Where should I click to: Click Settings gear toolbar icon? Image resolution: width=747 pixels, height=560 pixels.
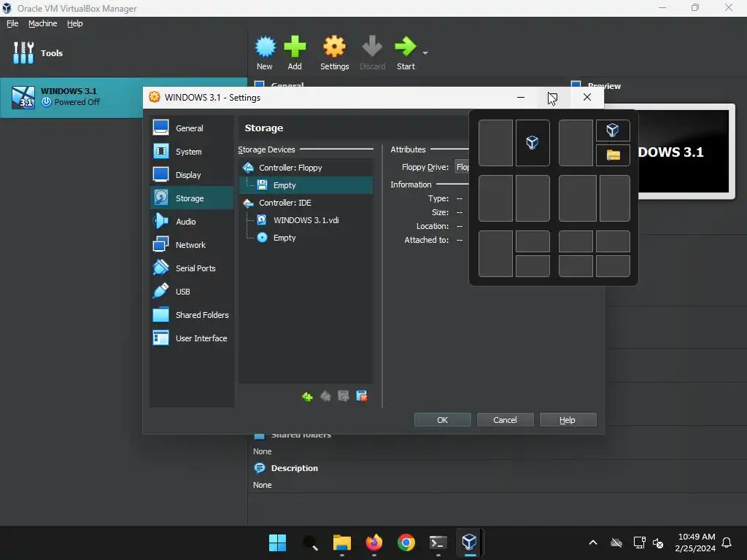[334, 47]
